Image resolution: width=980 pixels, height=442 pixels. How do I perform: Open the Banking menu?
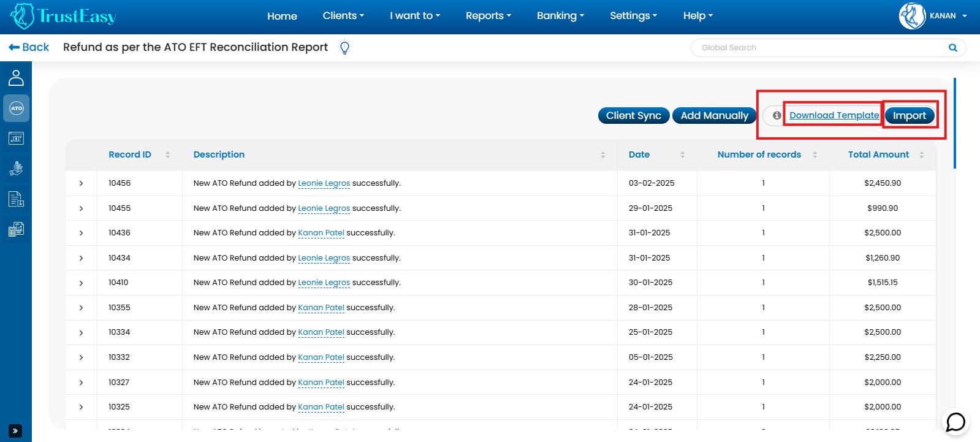[560, 16]
